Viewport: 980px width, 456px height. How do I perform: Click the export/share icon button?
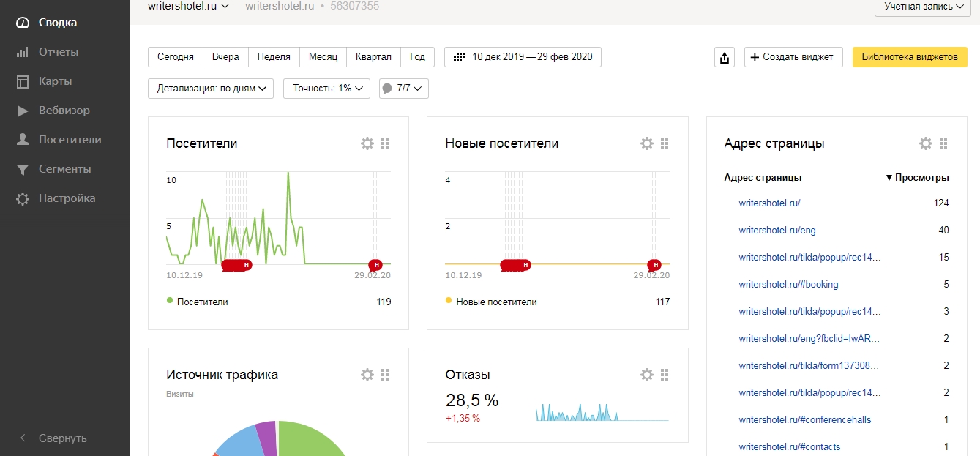click(x=724, y=57)
